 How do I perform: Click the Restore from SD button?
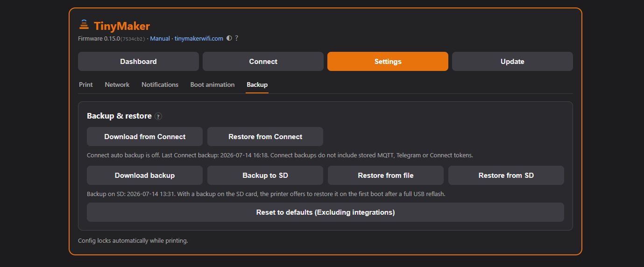coord(506,175)
